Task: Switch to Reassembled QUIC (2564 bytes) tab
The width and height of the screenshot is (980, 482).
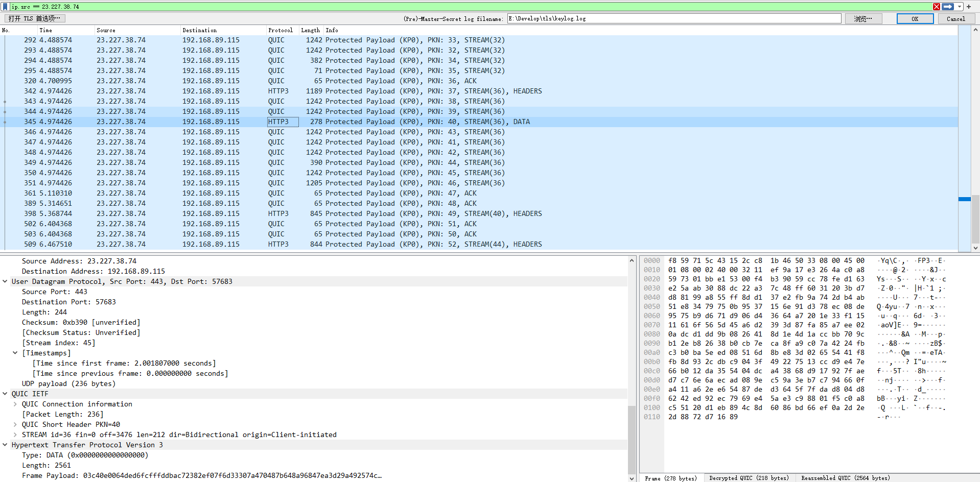Action: [x=845, y=478]
